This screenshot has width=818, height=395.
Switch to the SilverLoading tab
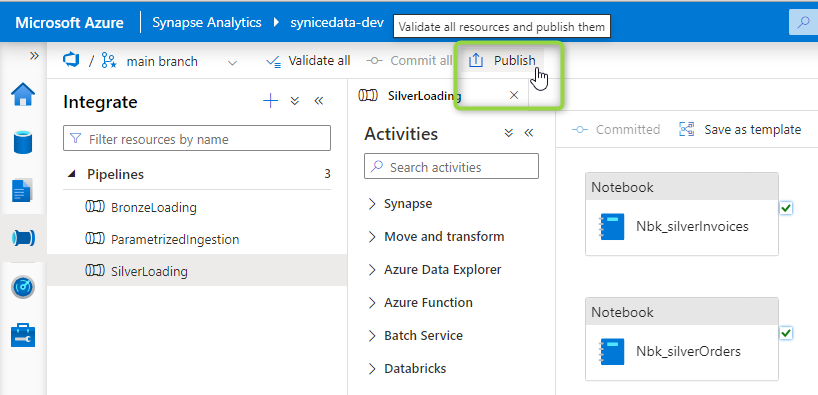coord(424,95)
